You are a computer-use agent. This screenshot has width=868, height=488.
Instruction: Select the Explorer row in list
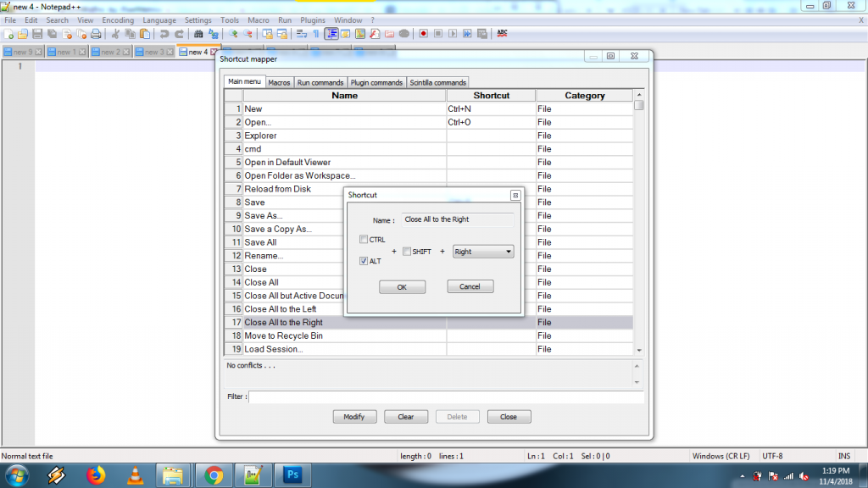click(x=428, y=136)
